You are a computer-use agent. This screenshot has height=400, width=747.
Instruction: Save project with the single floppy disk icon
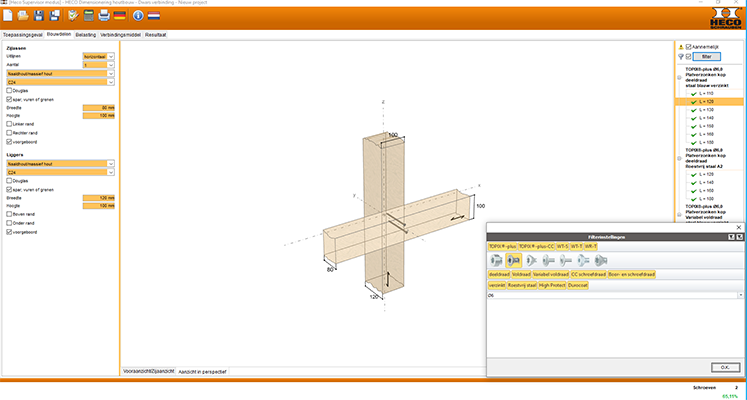point(39,16)
